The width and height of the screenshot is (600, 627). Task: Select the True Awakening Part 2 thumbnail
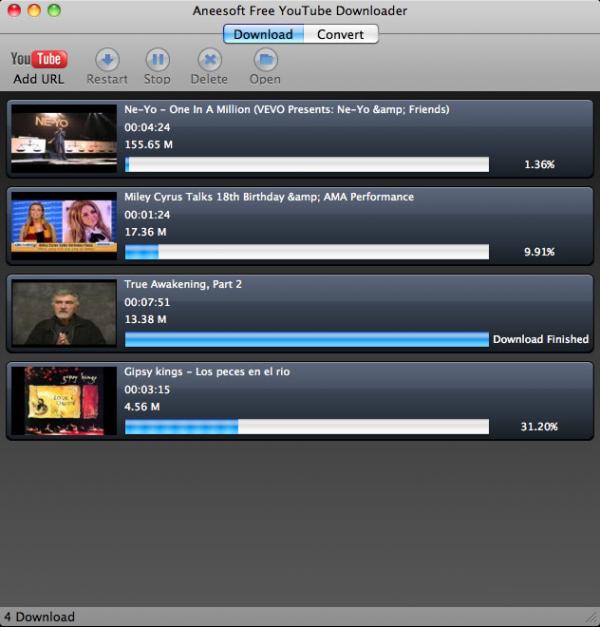click(64, 313)
